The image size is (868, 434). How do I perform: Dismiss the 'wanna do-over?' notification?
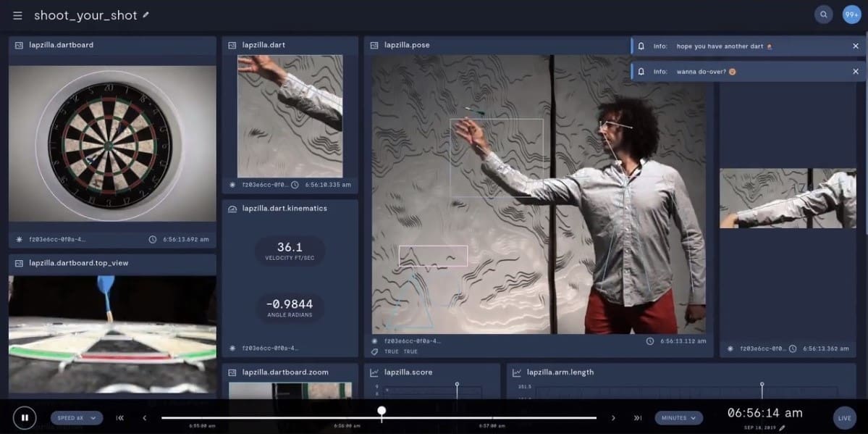(x=855, y=72)
